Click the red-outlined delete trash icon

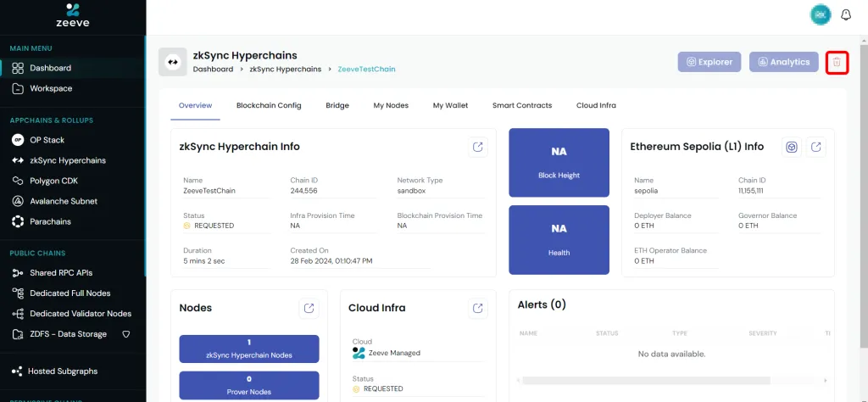click(x=837, y=62)
